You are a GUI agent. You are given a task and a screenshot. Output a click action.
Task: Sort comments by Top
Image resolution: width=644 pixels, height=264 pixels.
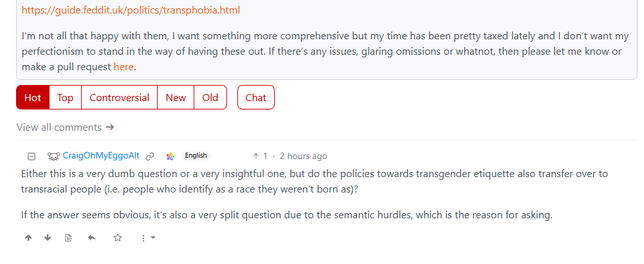click(66, 97)
